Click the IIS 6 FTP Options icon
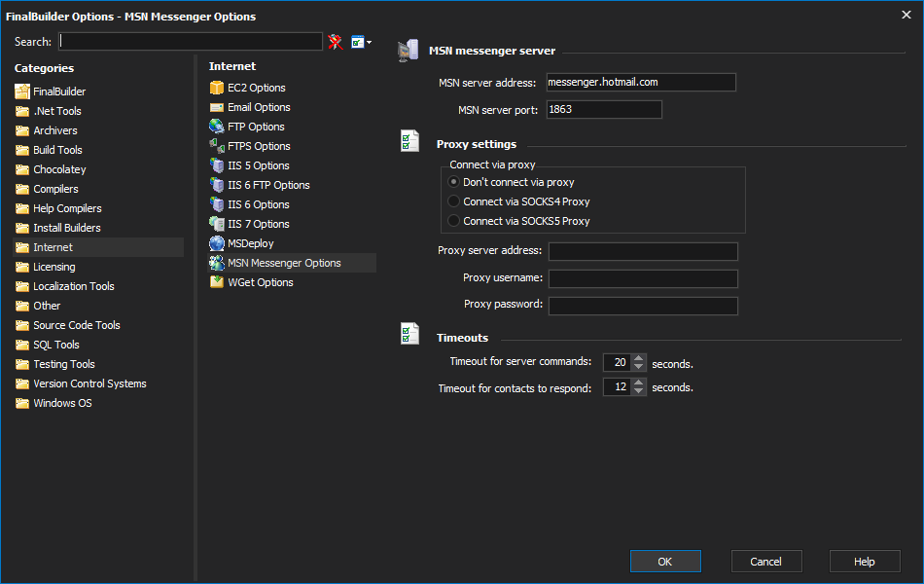924x584 pixels. coord(217,185)
